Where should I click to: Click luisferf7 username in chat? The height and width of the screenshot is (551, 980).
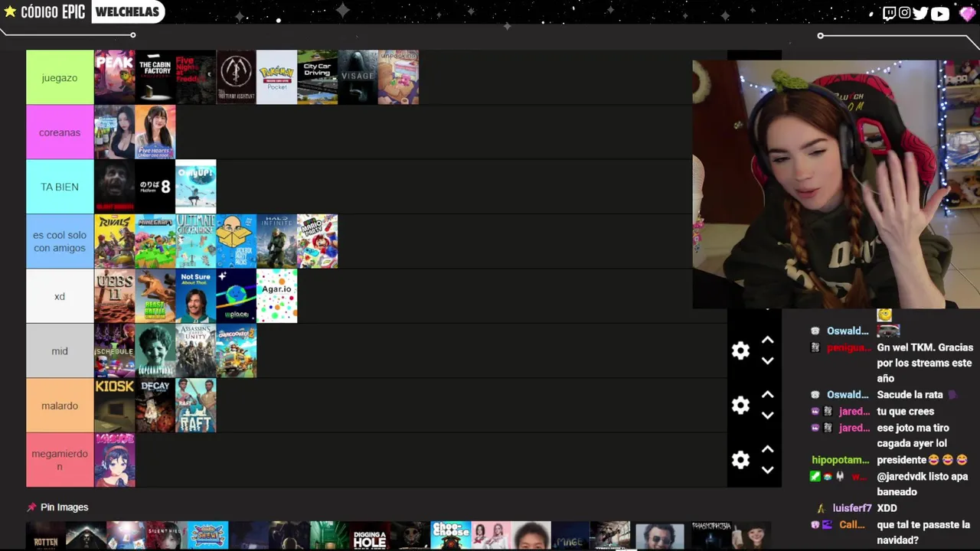tap(852, 508)
